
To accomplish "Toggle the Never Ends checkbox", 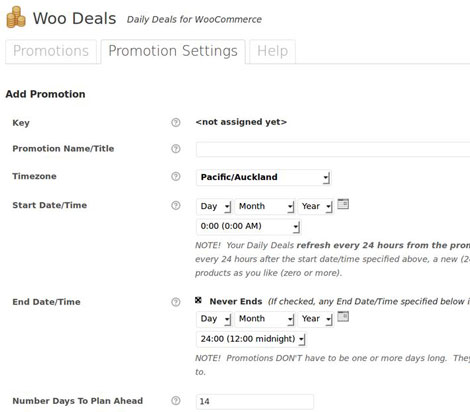I will click(x=198, y=300).
